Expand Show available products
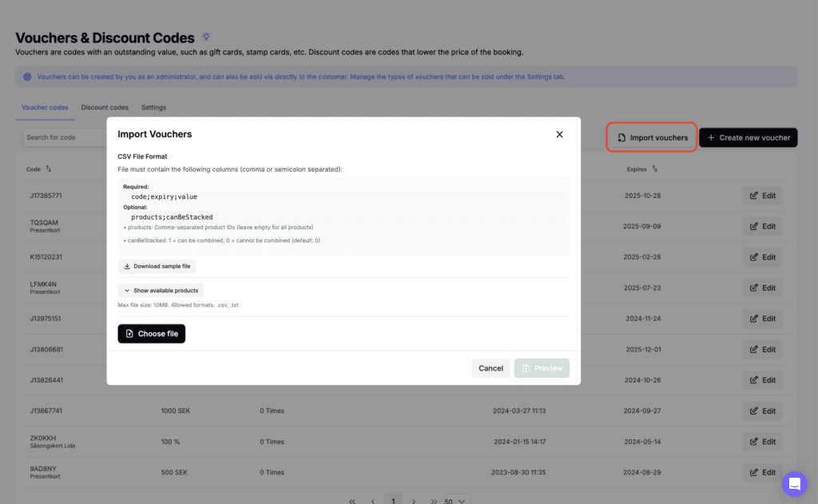Image resolution: width=818 pixels, height=504 pixels. [161, 290]
